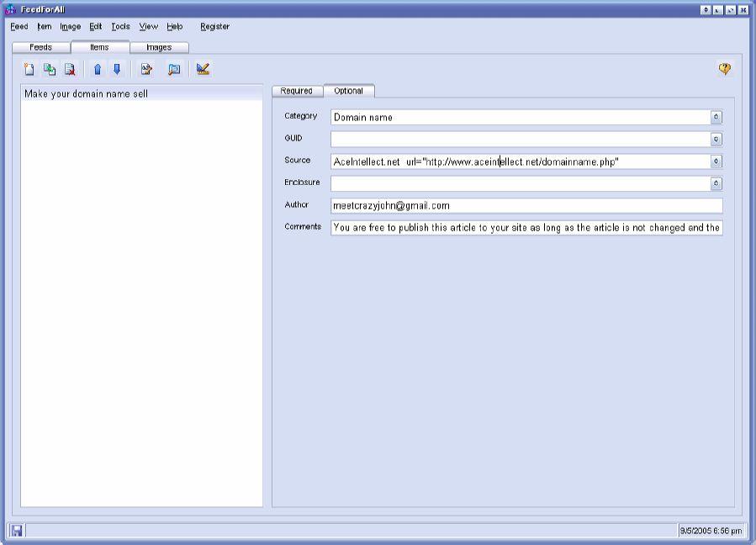Click the save disk icon in status bar
The width and height of the screenshot is (756, 545).
click(x=17, y=531)
